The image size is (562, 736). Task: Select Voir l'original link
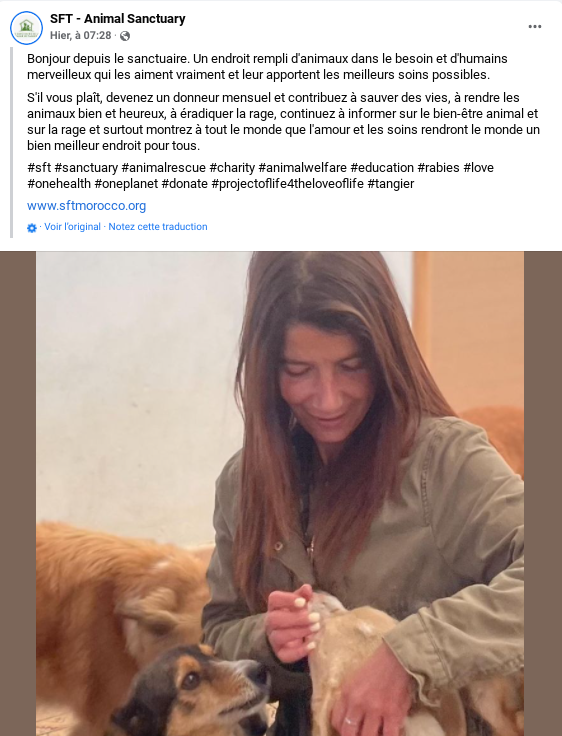point(72,227)
